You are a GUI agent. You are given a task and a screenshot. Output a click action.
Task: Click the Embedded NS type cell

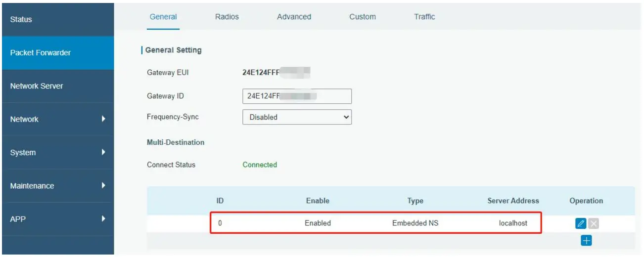(x=415, y=223)
